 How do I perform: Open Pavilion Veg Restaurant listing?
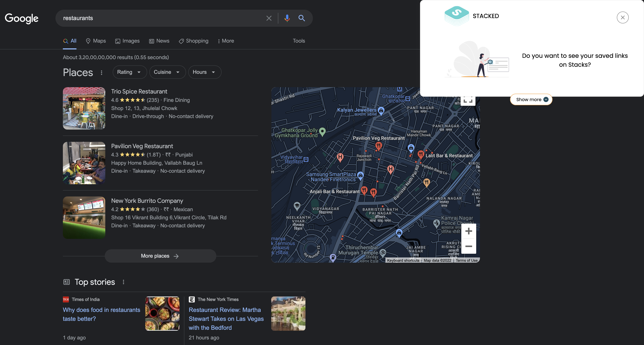[x=142, y=146]
